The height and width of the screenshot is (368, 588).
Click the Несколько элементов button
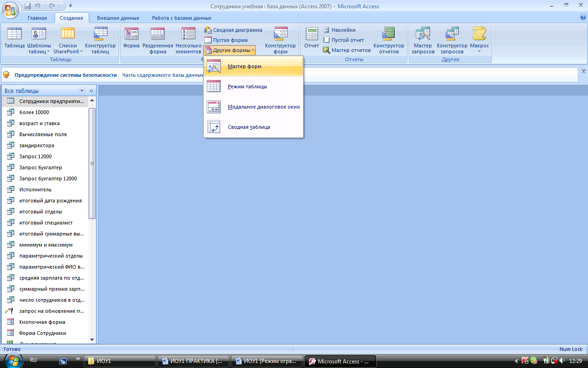point(188,40)
